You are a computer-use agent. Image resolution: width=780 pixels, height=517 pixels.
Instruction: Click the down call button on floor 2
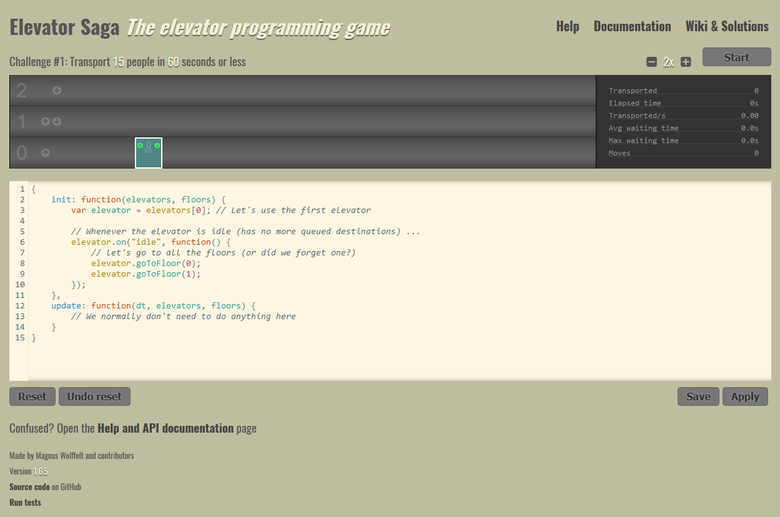click(57, 90)
